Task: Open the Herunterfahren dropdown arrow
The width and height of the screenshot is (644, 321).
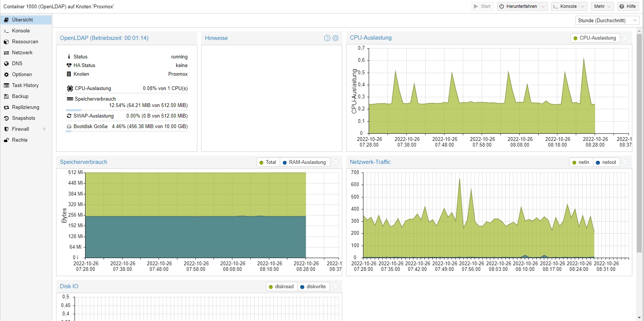Action: point(543,6)
